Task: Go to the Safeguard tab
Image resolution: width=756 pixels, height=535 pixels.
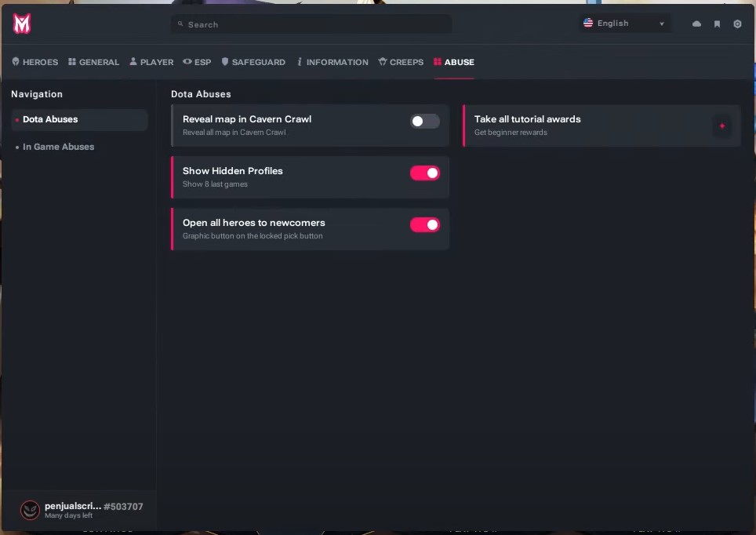Action: (x=253, y=62)
